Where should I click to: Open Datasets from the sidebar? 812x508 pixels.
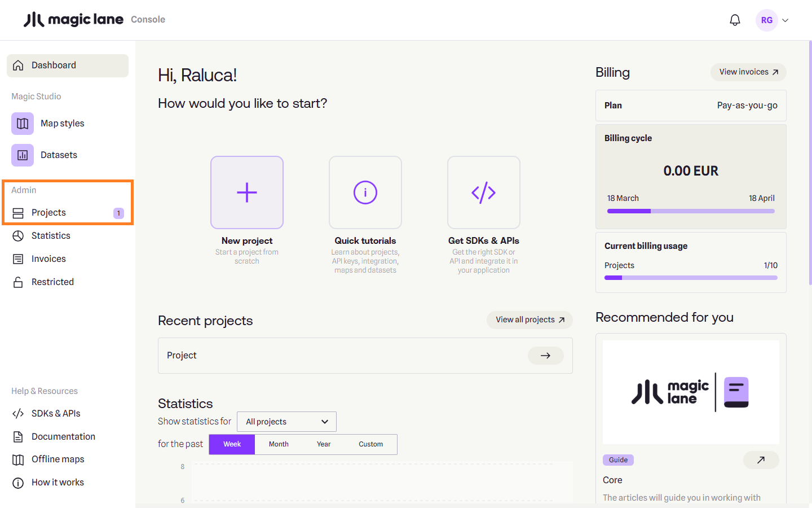point(59,155)
